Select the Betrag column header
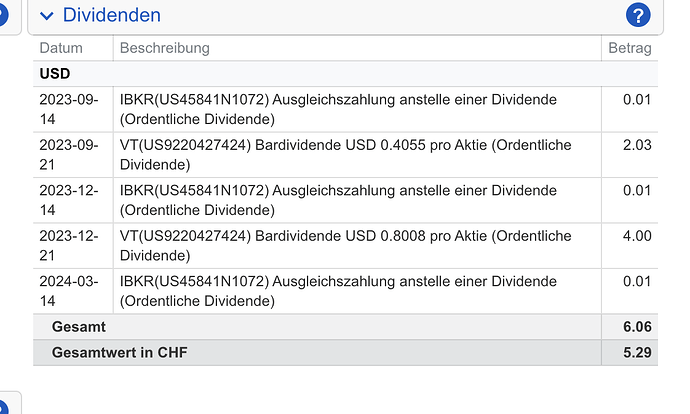The height and width of the screenshot is (414, 690). (630, 48)
